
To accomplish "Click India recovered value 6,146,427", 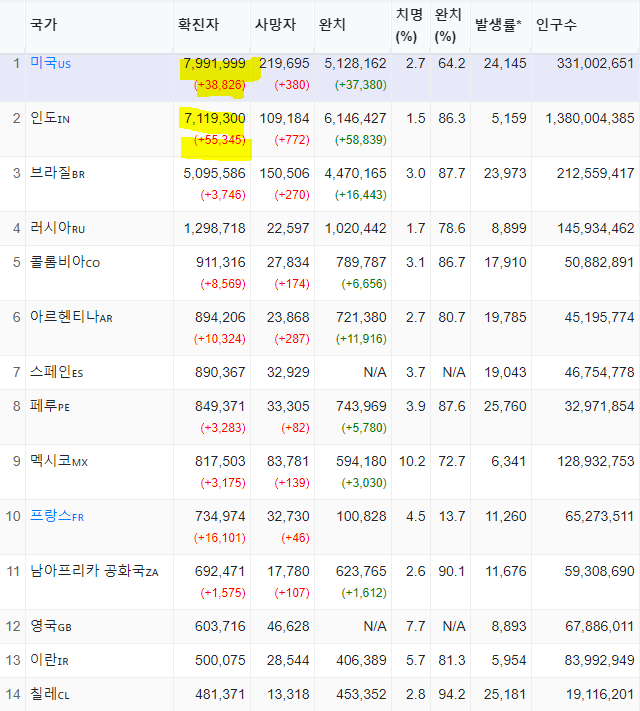I will 355,118.
